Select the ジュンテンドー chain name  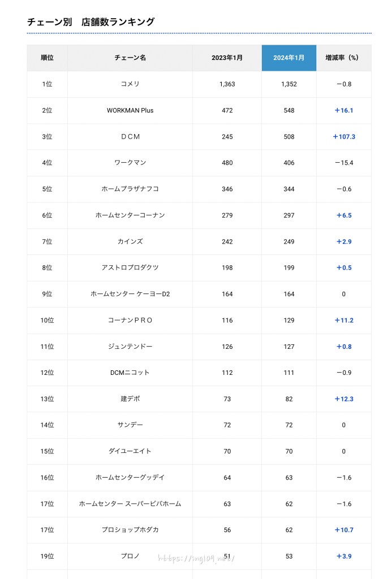130,347
